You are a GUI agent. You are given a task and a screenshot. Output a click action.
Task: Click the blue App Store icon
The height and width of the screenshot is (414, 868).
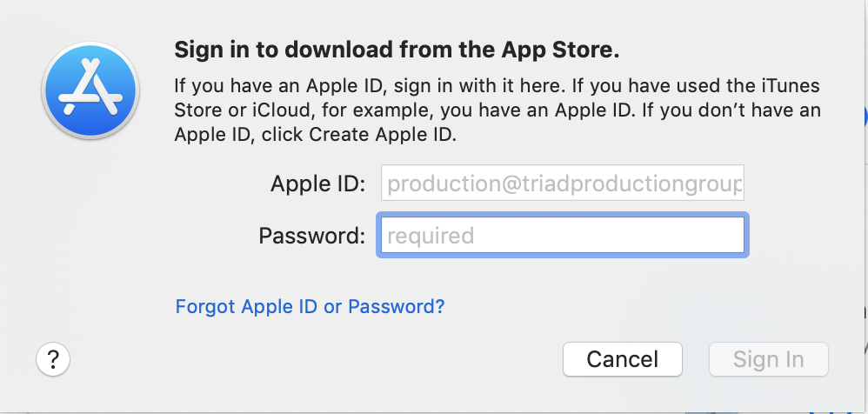(92, 90)
